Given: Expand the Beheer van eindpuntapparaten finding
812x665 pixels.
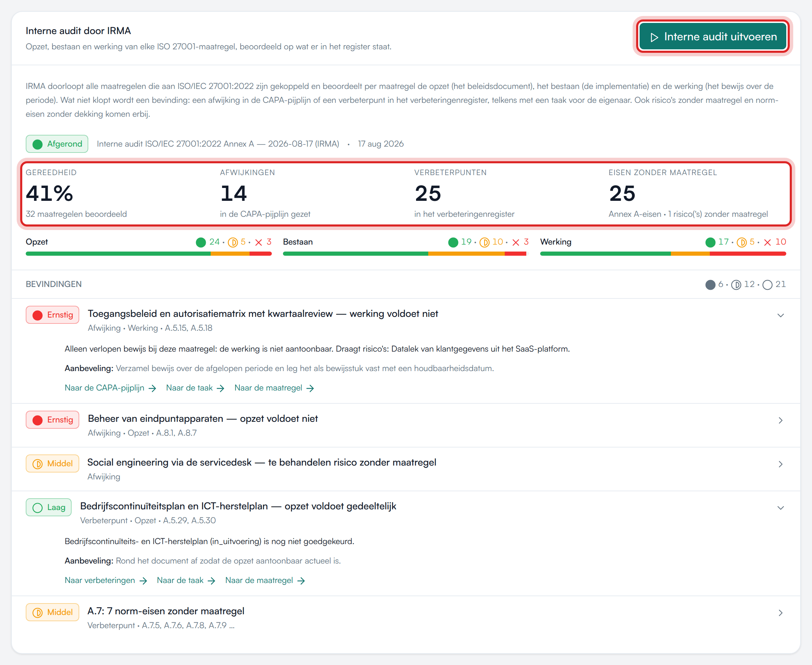Looking at the screenshot, I should pyautogui.click(x=780, y=421).
